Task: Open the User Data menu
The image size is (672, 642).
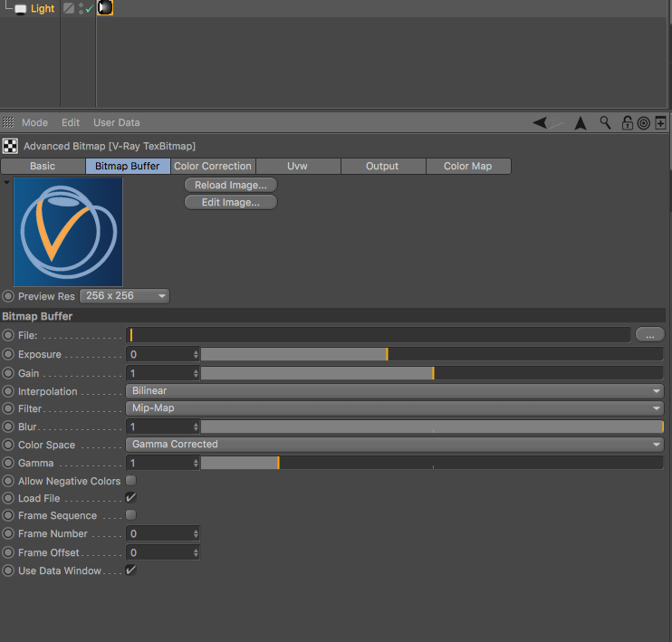Action: coord(117,122)
